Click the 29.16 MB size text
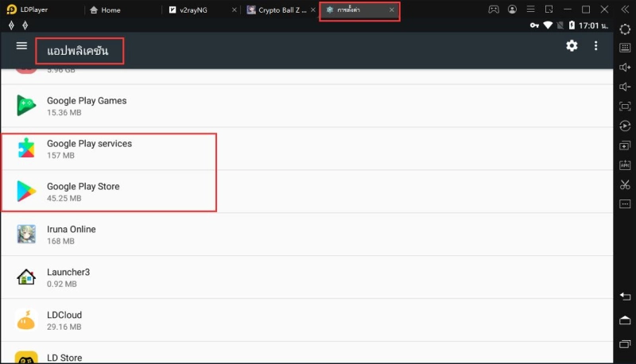The width and height of the screenshot is (636, 364). coord(64,327)
